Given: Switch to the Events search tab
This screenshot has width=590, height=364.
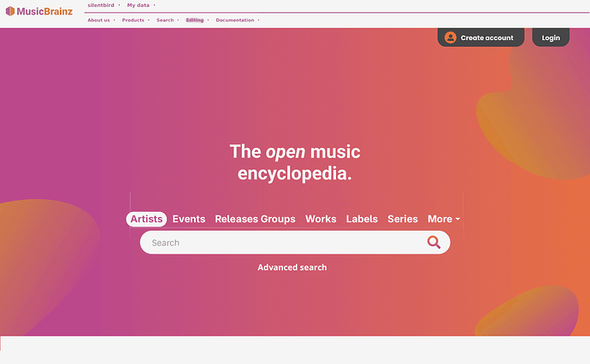Looking at the screenshot, I should (188, 219).
